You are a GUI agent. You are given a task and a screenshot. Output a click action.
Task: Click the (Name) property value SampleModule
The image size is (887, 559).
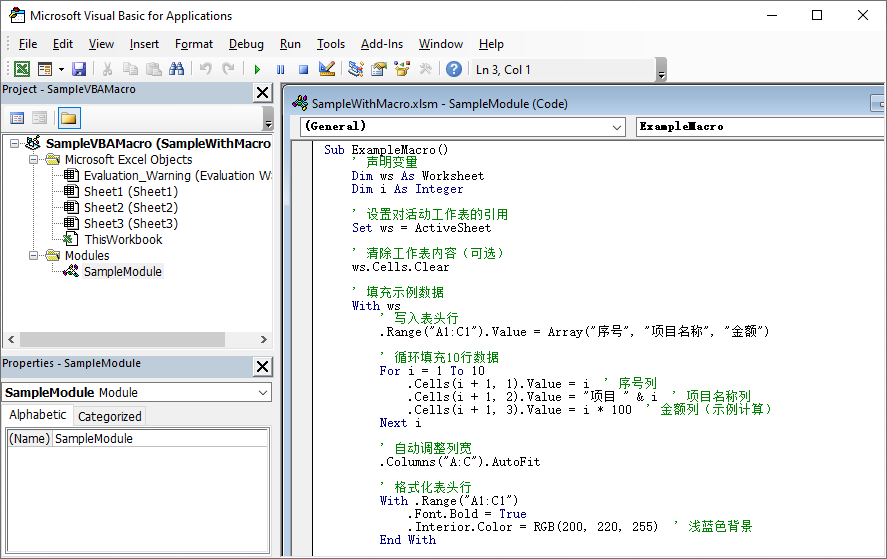161,438
